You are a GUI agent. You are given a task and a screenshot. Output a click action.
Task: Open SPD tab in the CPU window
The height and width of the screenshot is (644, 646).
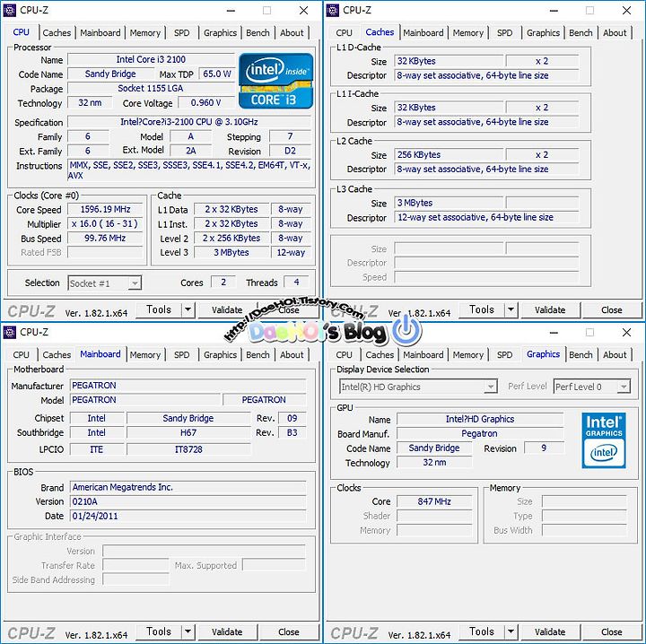tap(181, 32)
